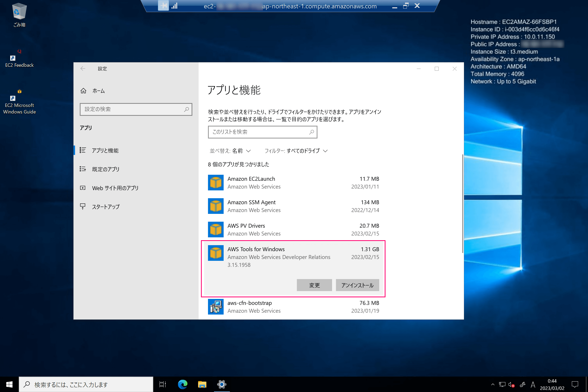588x392 pixels.
Task: Click the pen tray icon
Action: coord(522,384)
